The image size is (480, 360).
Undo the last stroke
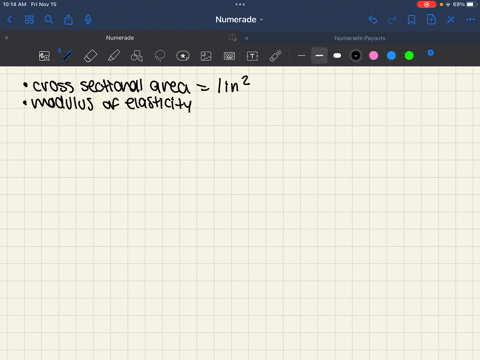373,20
